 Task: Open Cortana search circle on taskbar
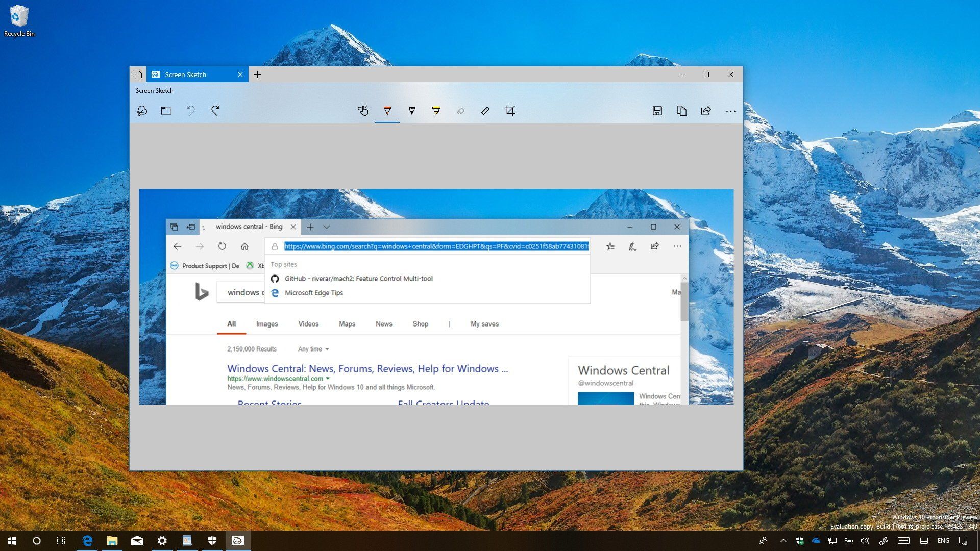click(x=37, y=541)
